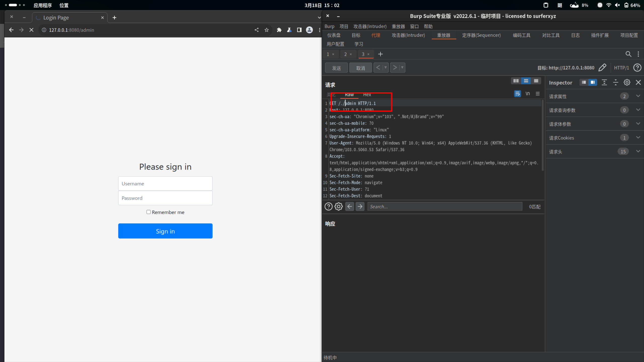Select top-bottom request/response layout
The width and height of the screenshot is (644, 362).
(526, 81)
